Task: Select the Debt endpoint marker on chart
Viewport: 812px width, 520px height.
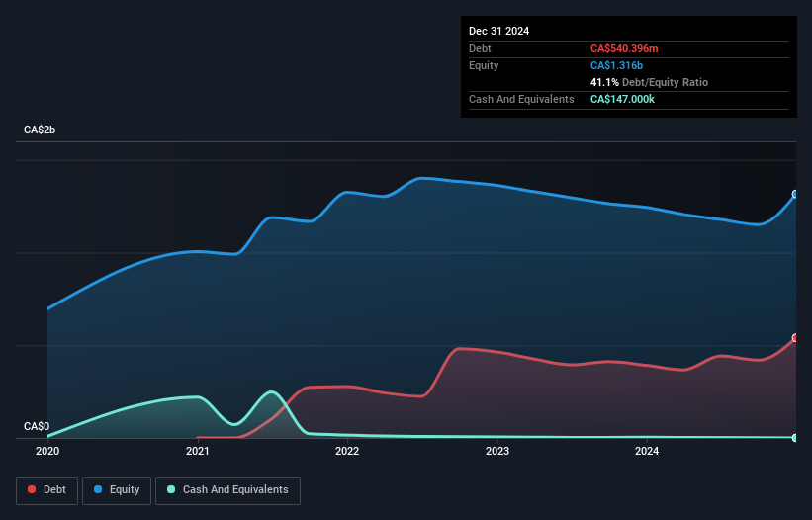Action: click(x=795, y=338)
